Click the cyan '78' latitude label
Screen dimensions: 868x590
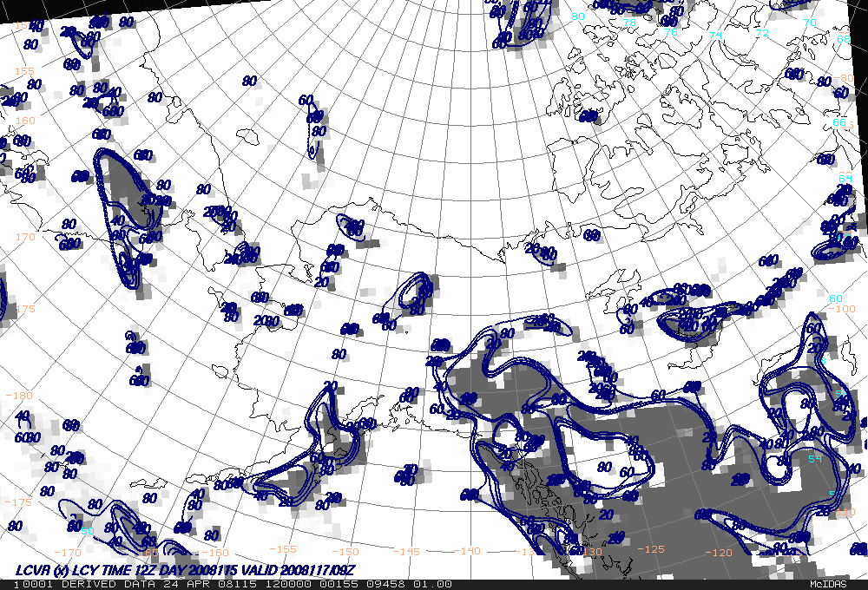(x=629, y=23)
